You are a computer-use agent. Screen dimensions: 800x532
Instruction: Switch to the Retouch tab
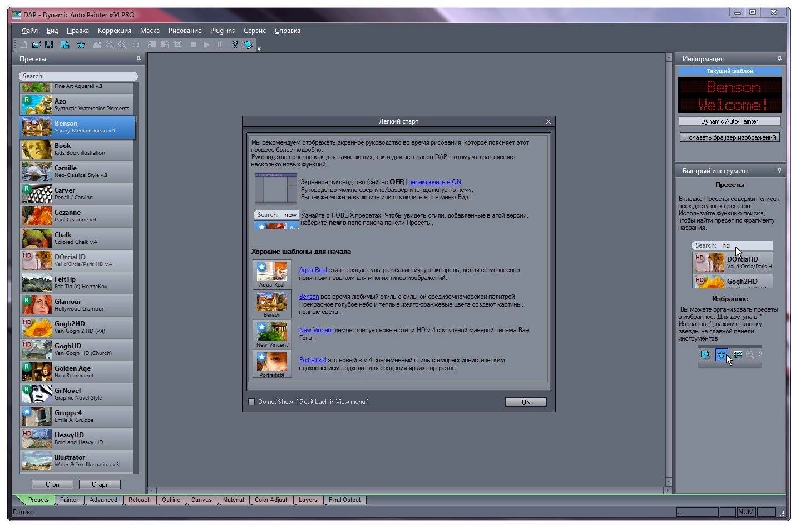[x=140, y=500]
